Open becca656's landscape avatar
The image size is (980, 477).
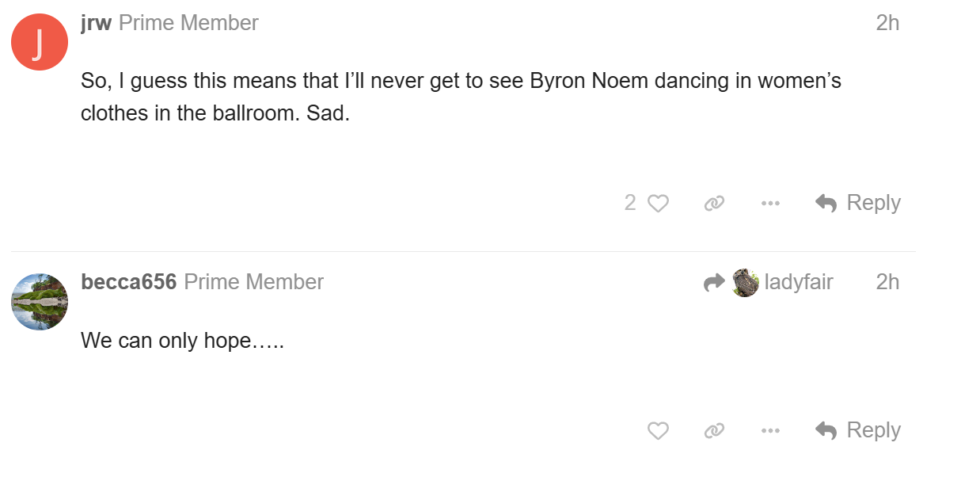[x=39, y=302]
